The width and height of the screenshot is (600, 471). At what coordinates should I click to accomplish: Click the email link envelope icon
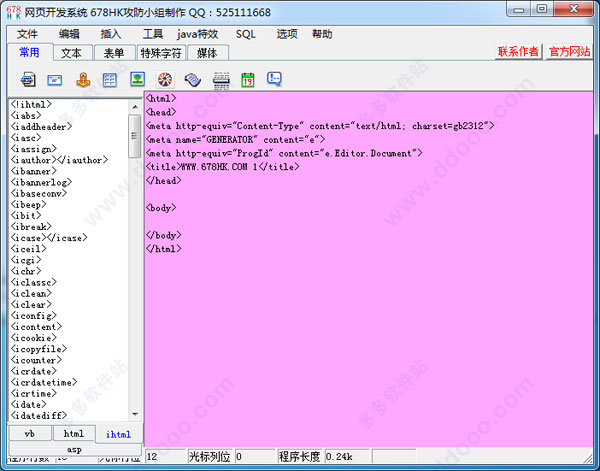point(55,80)
